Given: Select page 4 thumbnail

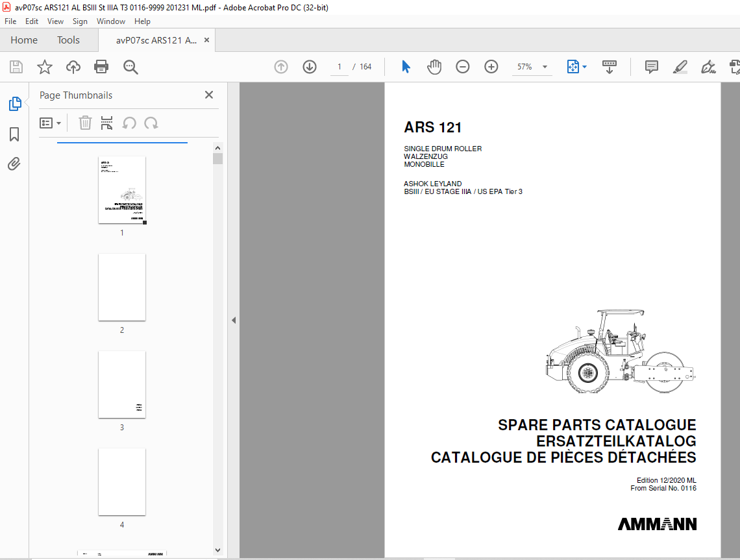Looking at the screenshot, I should coord(122,481).
